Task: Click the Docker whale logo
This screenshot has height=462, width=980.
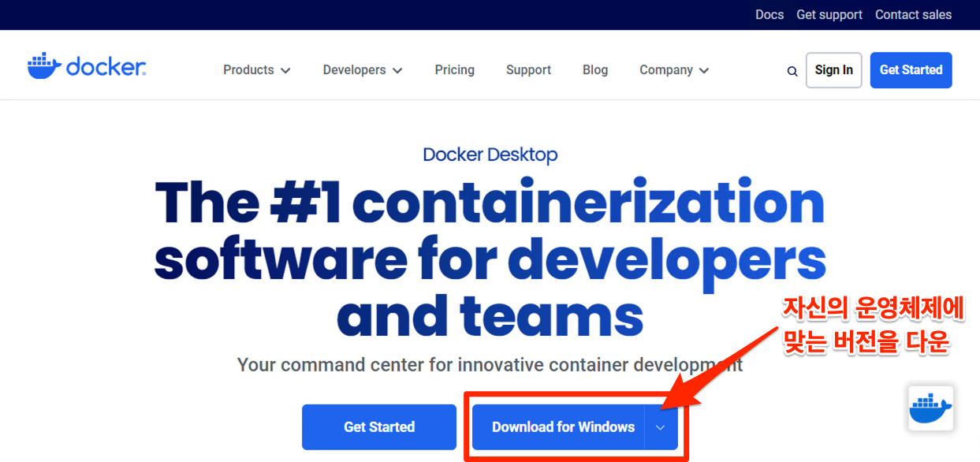Action: (x=87, y=67)
